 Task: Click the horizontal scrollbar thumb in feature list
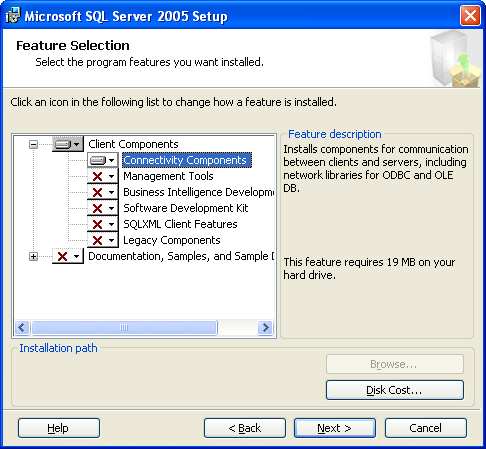tap(124, 328)
